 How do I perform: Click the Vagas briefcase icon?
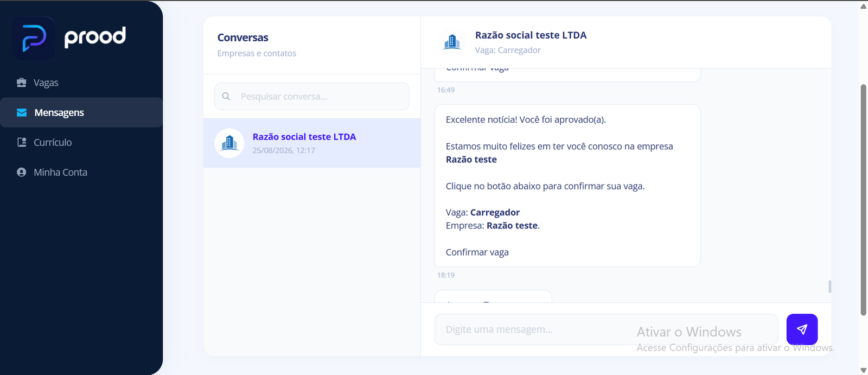(22, 82)
